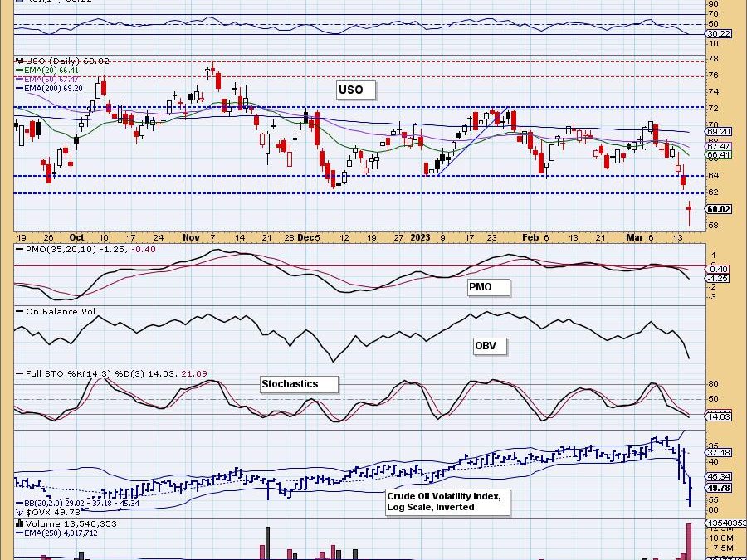
Task: Click the -1.25 PMO value tag
Action: click(718, 278)
